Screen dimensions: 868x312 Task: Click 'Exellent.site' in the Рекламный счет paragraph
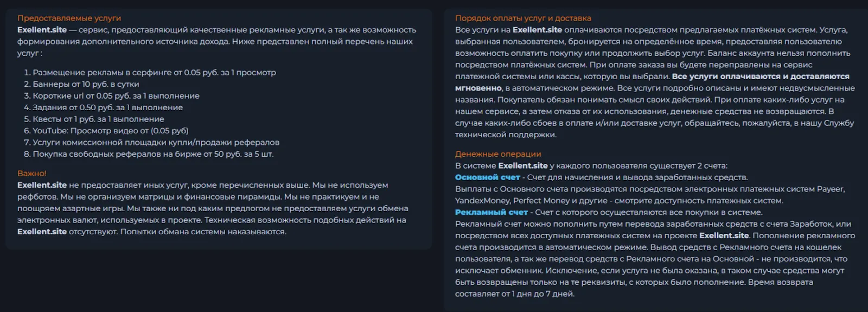[724, 235]
